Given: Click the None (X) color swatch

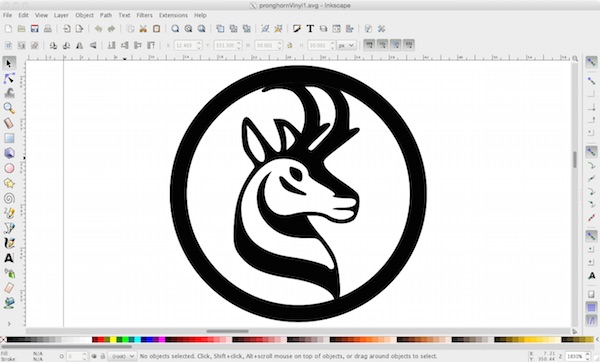Looking at the screenshot, I should [x=3, y=339].
